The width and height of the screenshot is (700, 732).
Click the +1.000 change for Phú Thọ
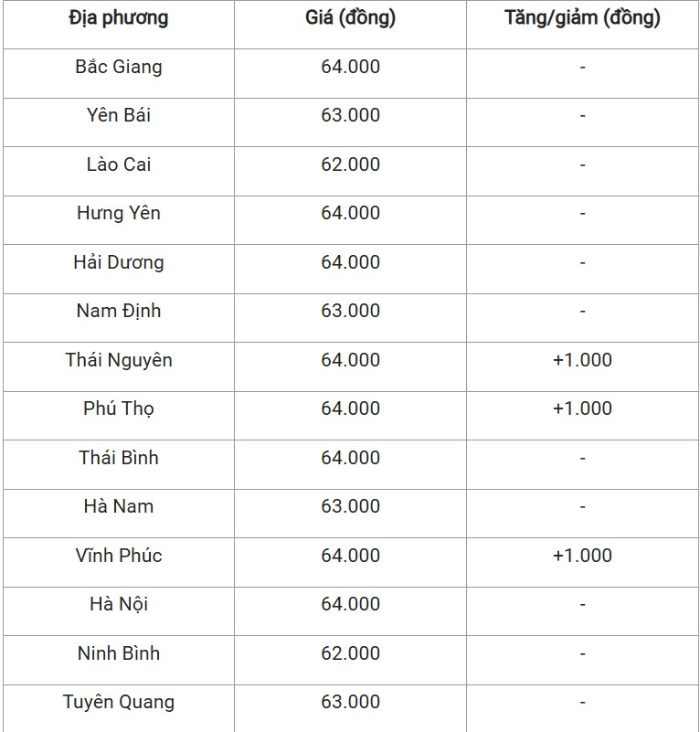pyautogui.click(x=582, y=408)
